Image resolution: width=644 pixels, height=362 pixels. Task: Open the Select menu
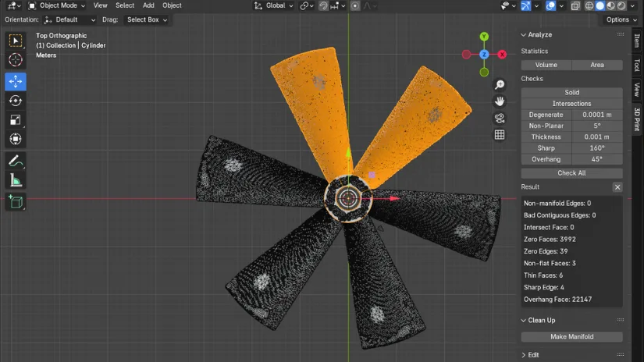125,5
